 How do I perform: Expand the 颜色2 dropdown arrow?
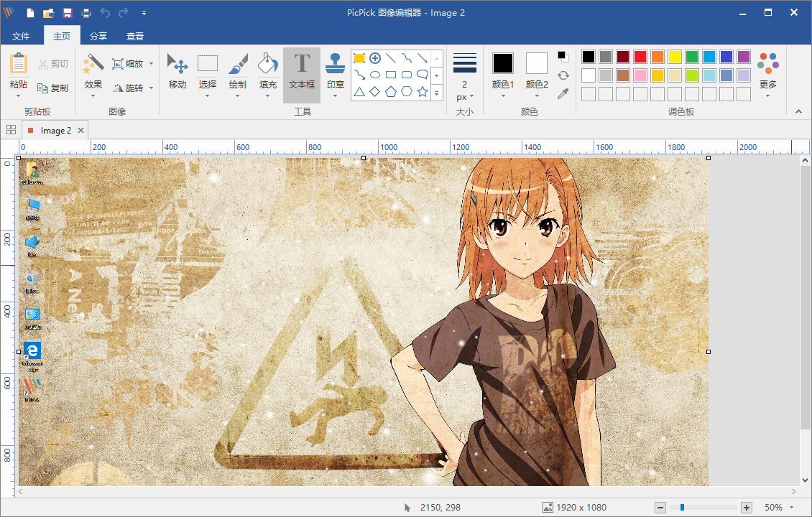click(537, 96)
